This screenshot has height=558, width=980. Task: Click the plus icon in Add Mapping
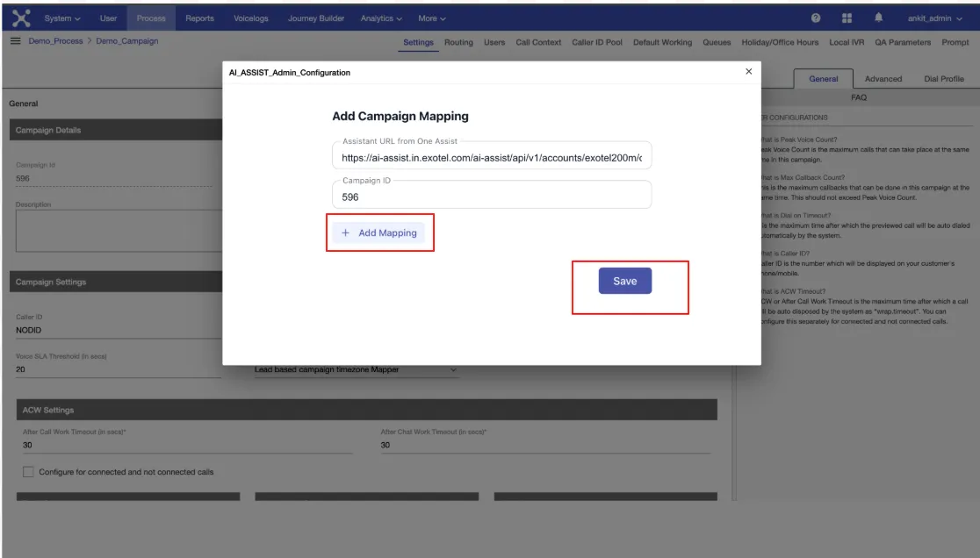click(x=345, y=232)
